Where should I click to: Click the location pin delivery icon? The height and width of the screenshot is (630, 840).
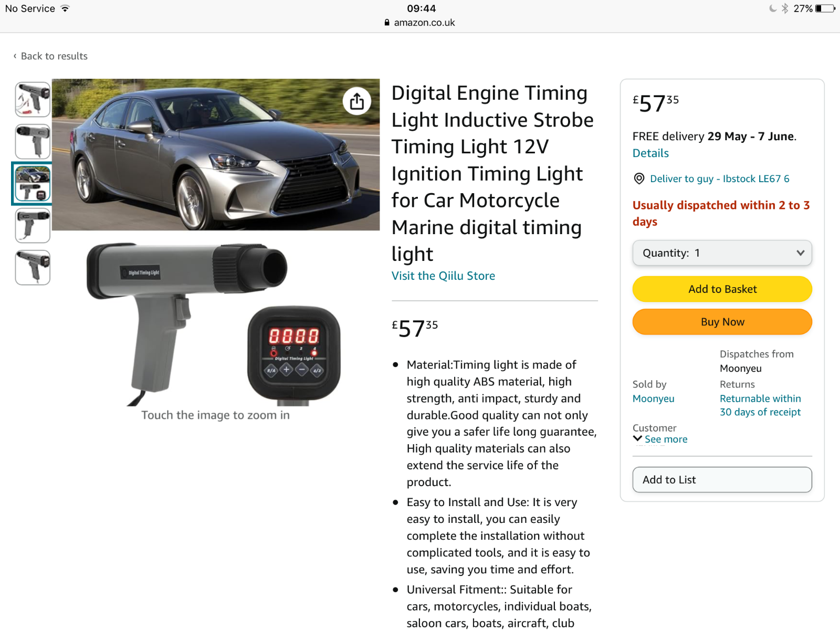(639, 178)
